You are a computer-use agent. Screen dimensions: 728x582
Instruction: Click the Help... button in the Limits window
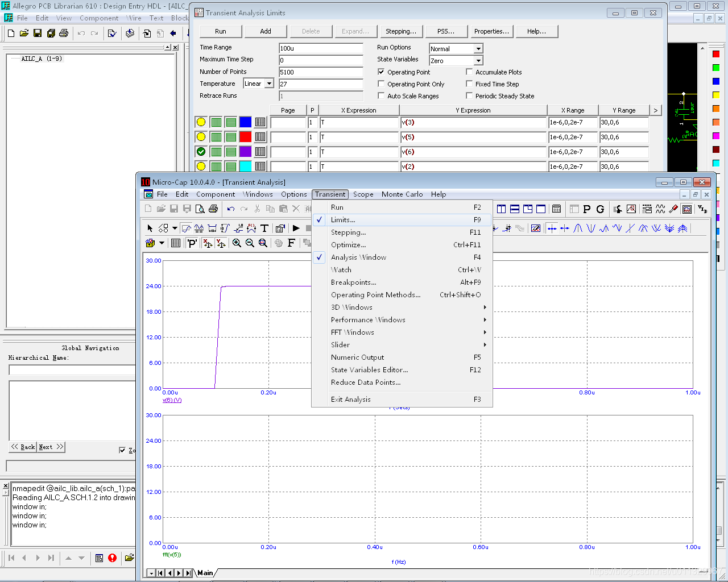[x=536, y=31]
